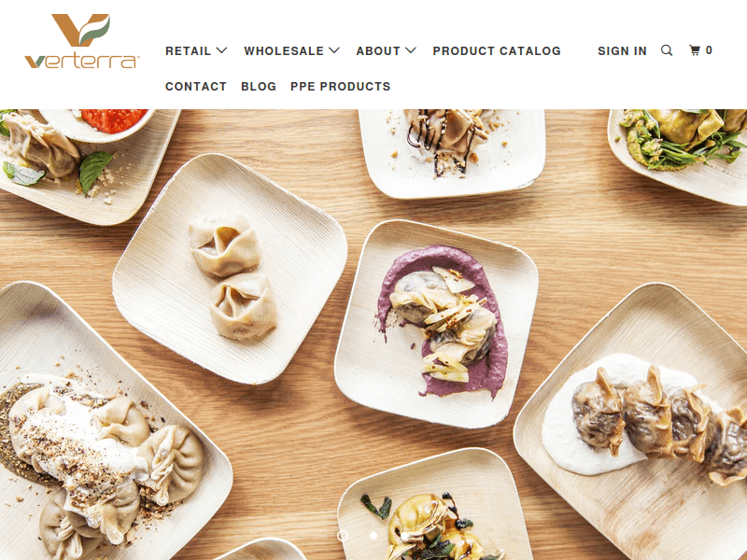Open the Blog link
This screenshot has width=747, height=560.
pos(259,87)
